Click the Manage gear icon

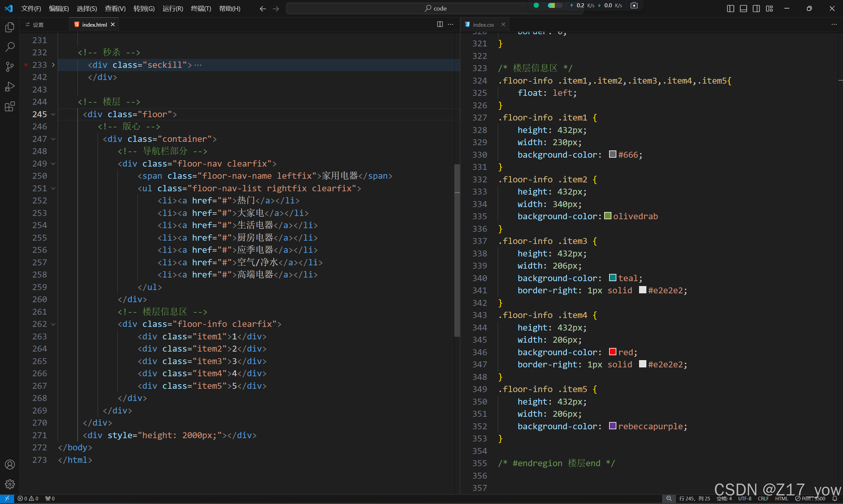point(10,484)
